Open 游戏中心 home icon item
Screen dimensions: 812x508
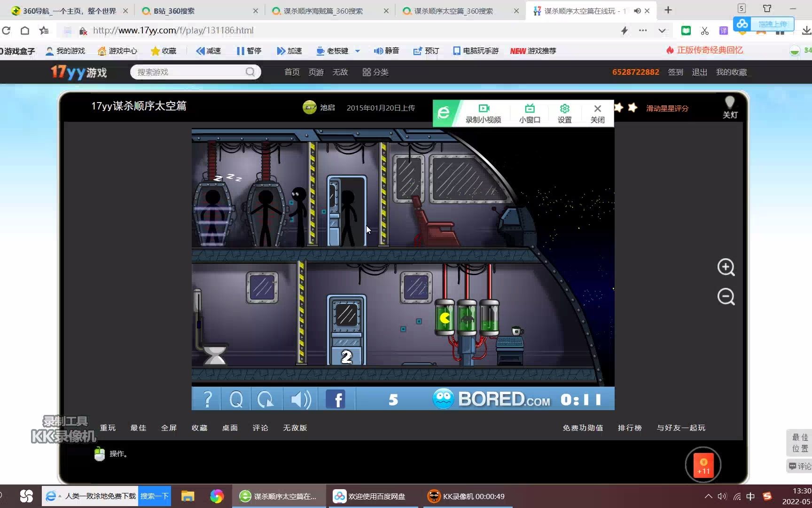tap(117, 51)
